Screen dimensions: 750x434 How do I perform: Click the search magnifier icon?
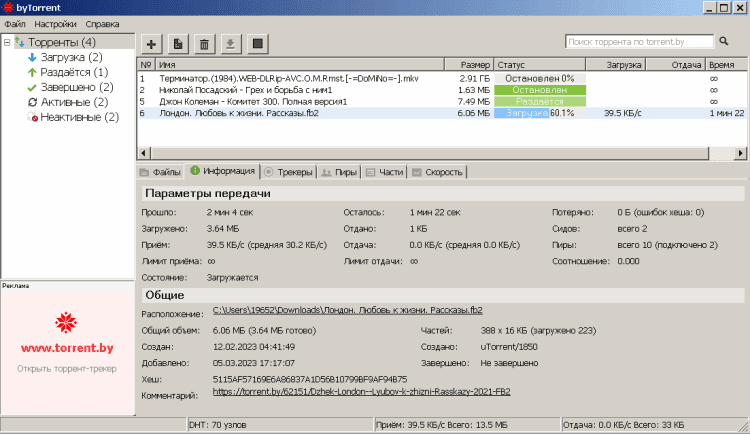[x=723, y=41]
